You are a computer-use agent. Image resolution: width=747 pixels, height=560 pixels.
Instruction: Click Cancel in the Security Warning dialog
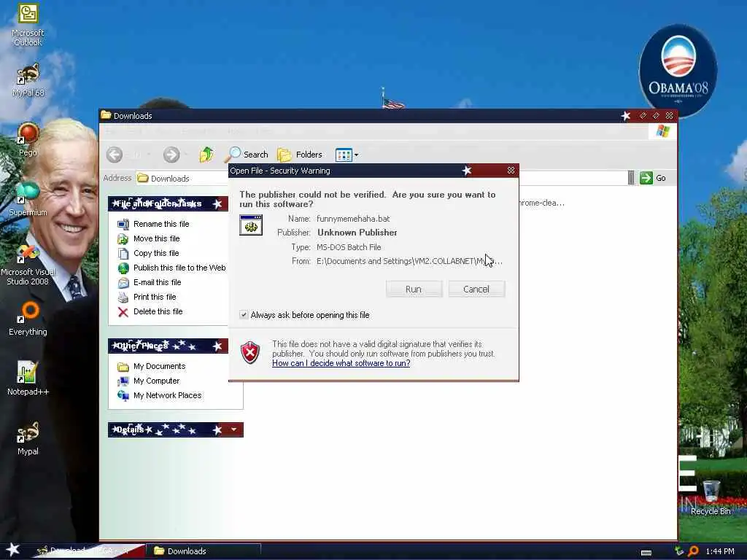coord(476,289)
